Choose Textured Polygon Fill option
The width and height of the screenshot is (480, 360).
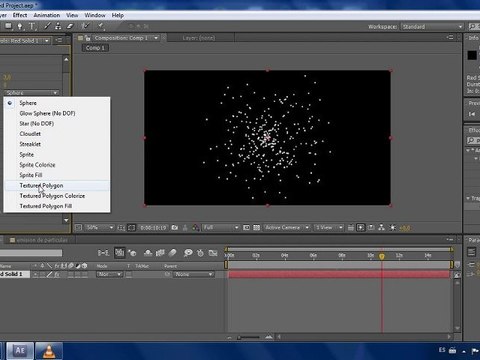[x=46, y=206]
